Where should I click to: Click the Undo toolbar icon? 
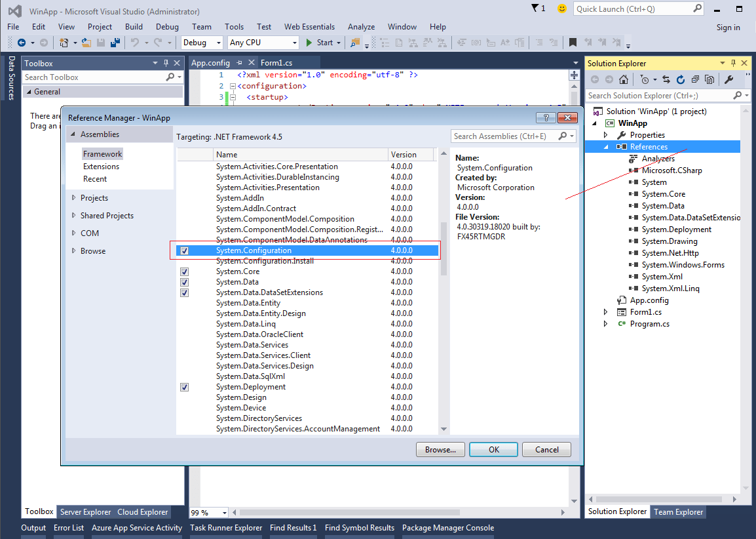pyautogui.click(x=135, y=43)
